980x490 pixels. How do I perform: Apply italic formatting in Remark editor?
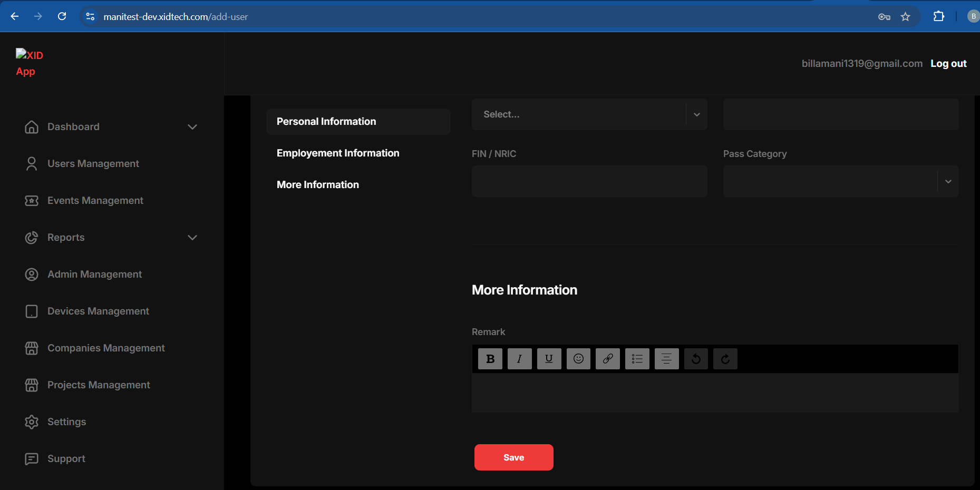(519, 359)
